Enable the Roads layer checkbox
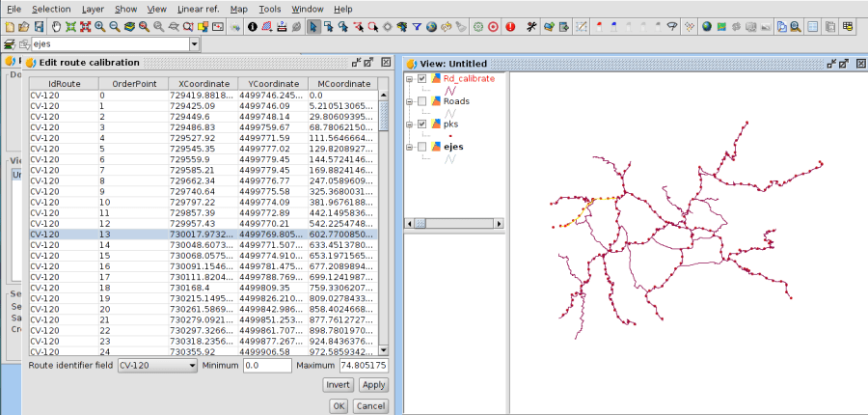Screen dimensions: 868x415 click(422, 101)
